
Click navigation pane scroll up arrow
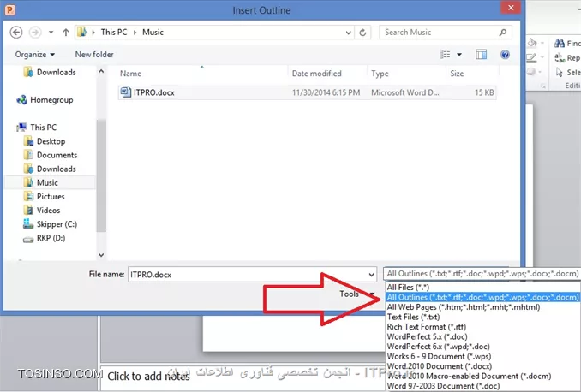point(101,71)
